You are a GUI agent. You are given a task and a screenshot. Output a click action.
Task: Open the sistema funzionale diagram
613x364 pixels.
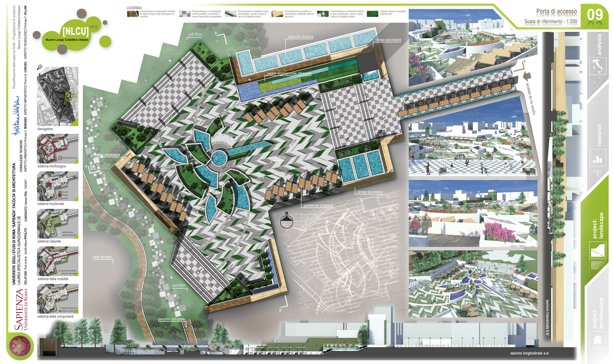(58, 186)
